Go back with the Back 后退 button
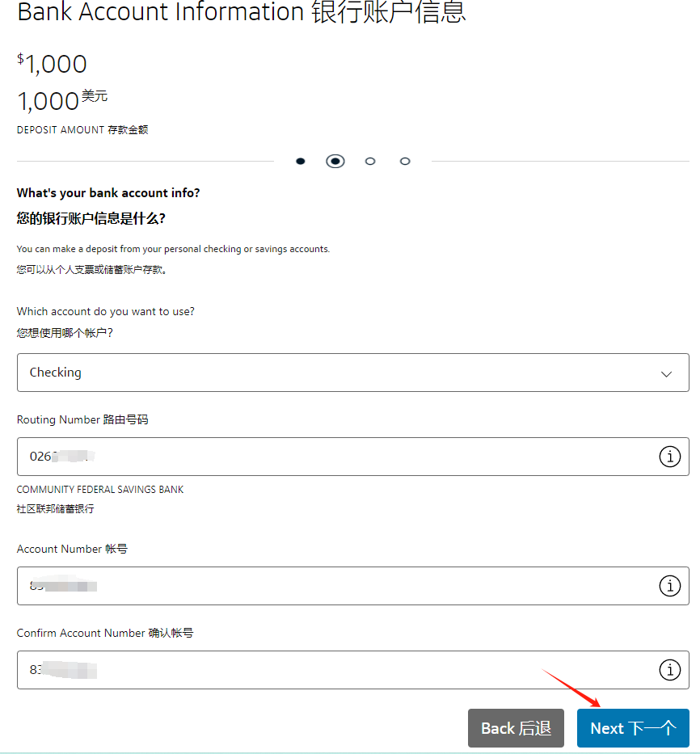 [516, 728]
